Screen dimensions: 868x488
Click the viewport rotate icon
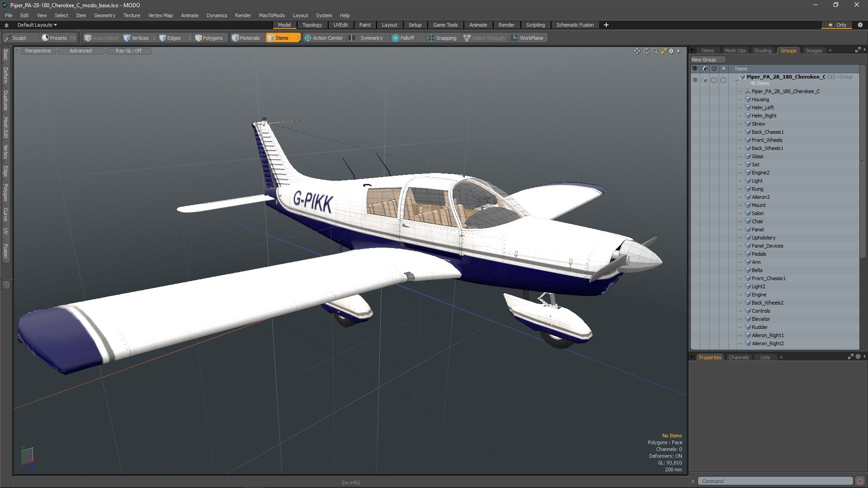[646, 51]
